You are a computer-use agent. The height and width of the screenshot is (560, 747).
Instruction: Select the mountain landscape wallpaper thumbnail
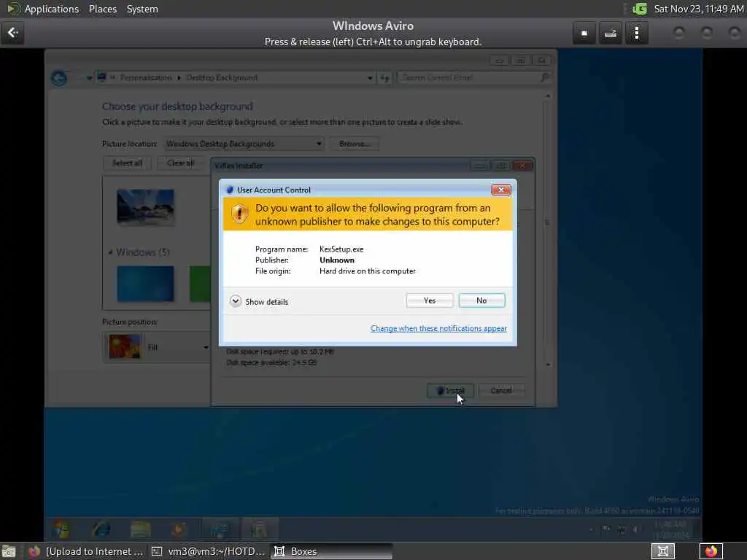(x=145, y=207)
